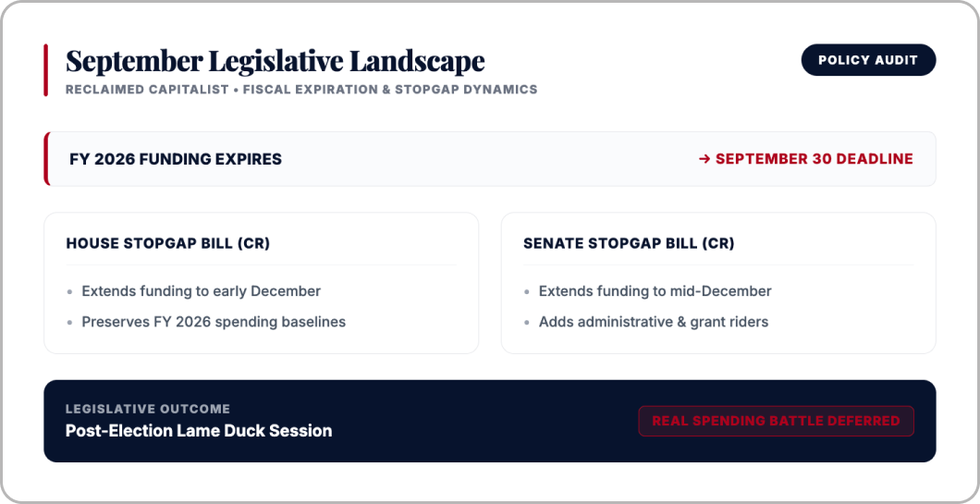
Task: Click 'Adds administrative & grant riders' item
Action: [x=654, y=322]
